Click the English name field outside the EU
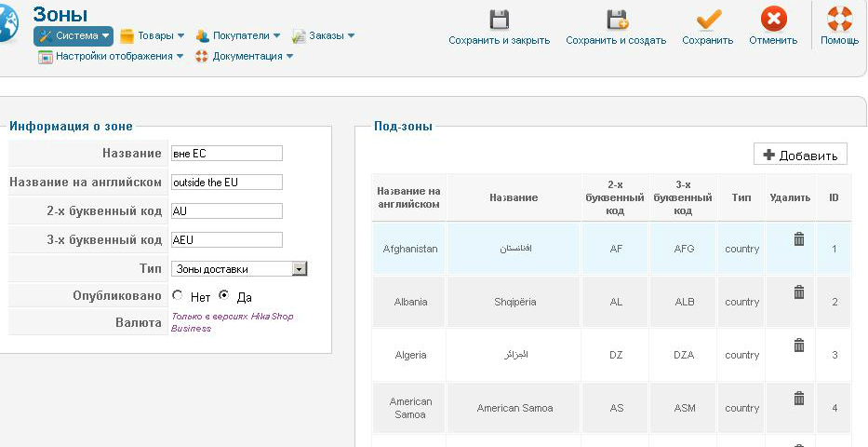This screenshot has height=447, width=868. (x=227, y=183)
